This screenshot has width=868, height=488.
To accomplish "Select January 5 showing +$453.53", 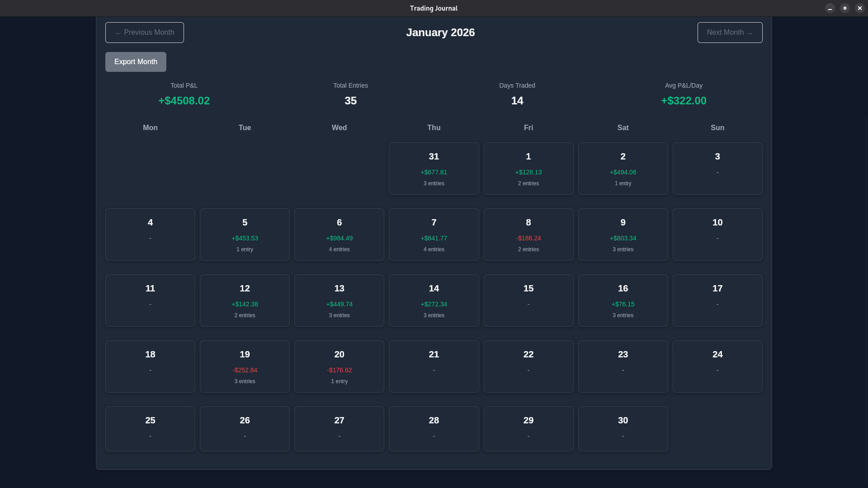I will pyautogui.click(x=245, y=234).
